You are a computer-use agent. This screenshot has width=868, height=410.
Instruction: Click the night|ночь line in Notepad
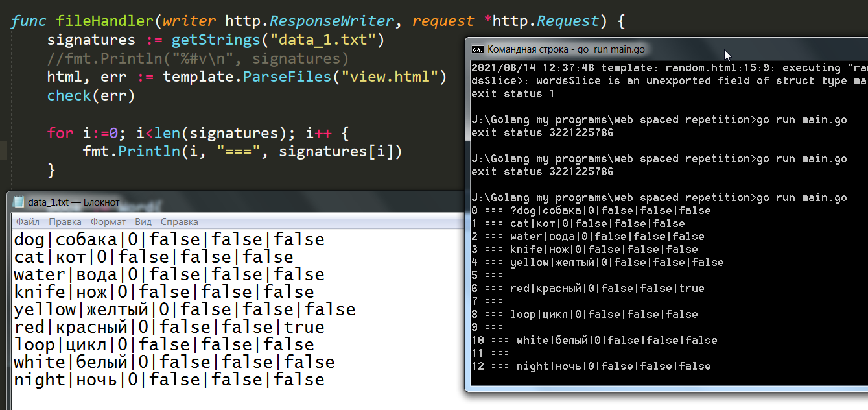click(169, 380)
